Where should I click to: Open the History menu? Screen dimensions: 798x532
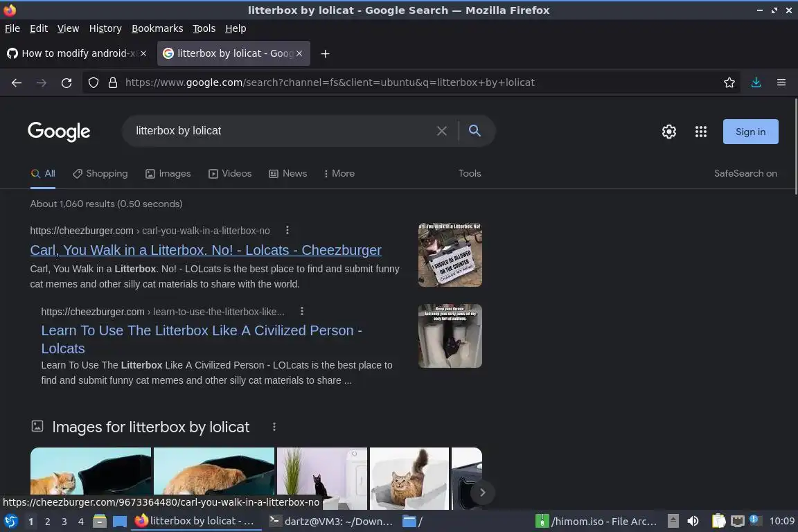coord(105,28)
